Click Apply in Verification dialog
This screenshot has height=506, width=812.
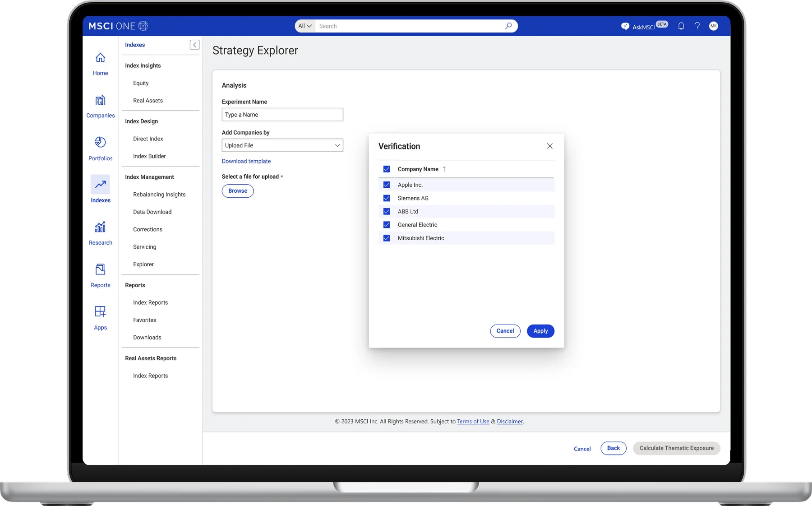click(540, 331)
